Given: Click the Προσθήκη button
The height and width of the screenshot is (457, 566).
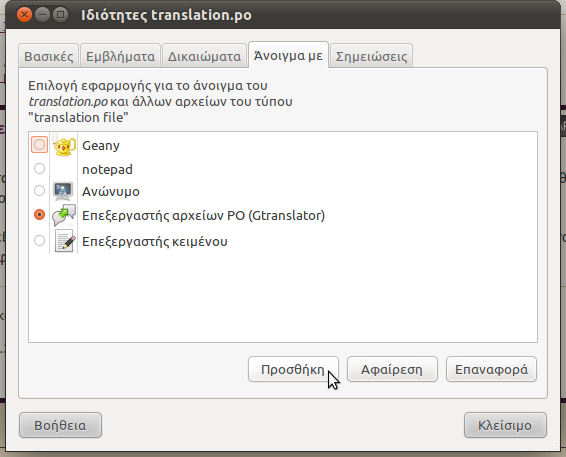Looking at the screenshot, I should [x=293, y=369].
